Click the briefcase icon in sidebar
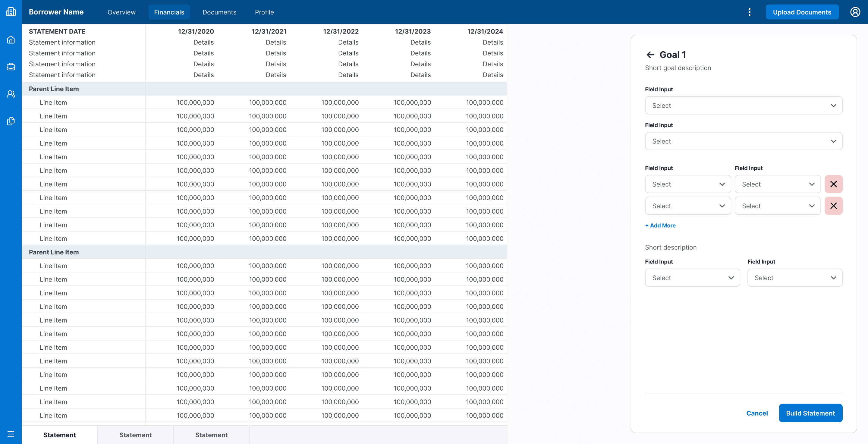The width and height of the screenshot is (868, 444). [x=11, y=67]
